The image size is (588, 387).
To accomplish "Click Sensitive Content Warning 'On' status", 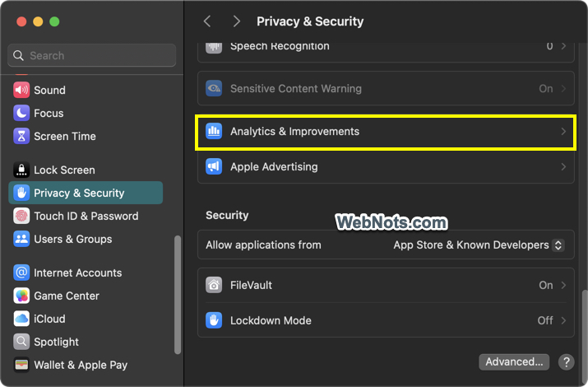I will pos(545,89).
